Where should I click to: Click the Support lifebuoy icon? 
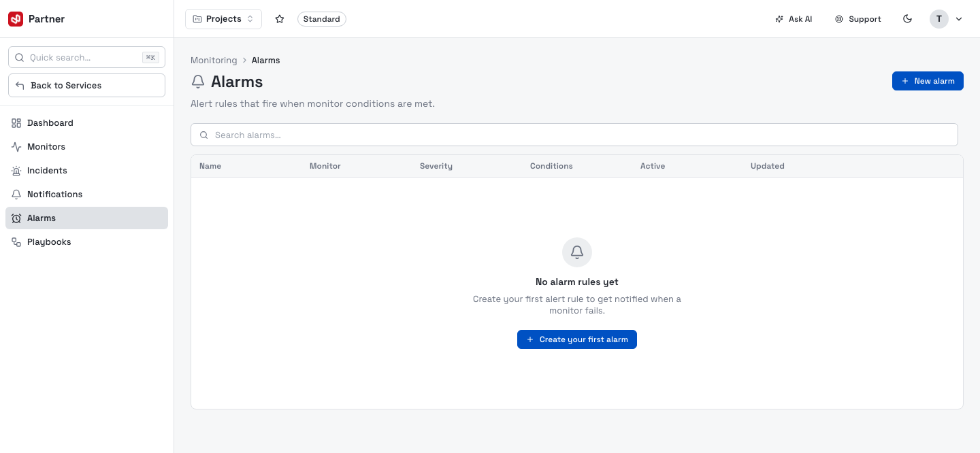pyautogui.click(x=839, y=19)
